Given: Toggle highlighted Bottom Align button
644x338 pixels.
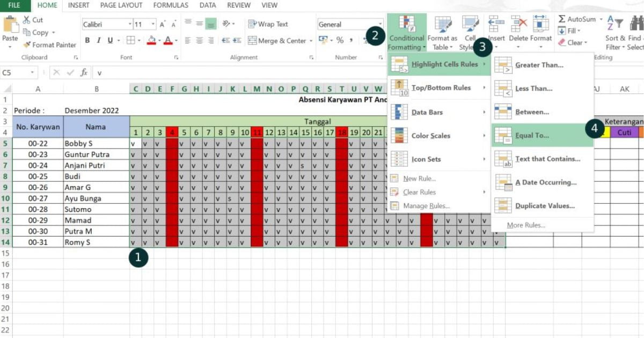Looking at the screenshot, I should coord(211,24).
